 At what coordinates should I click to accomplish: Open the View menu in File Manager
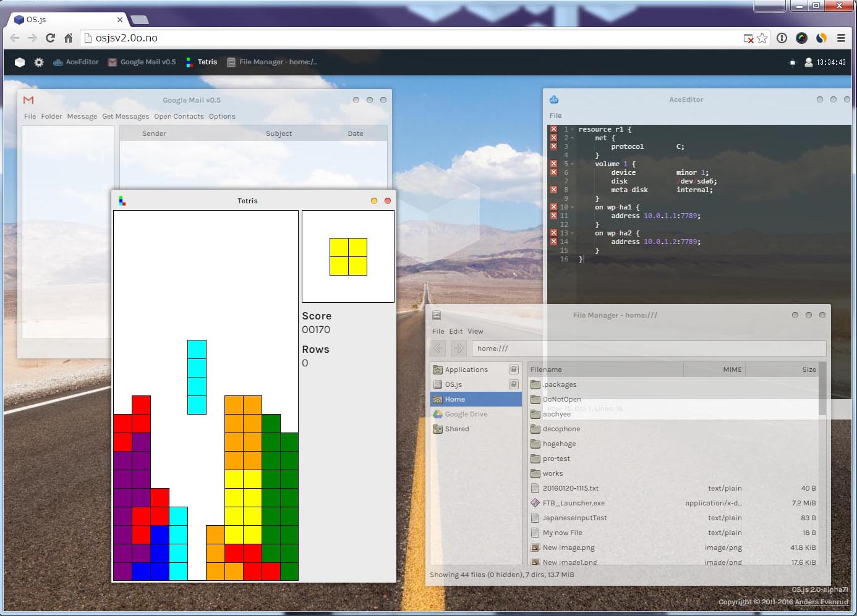coord(475,331)
